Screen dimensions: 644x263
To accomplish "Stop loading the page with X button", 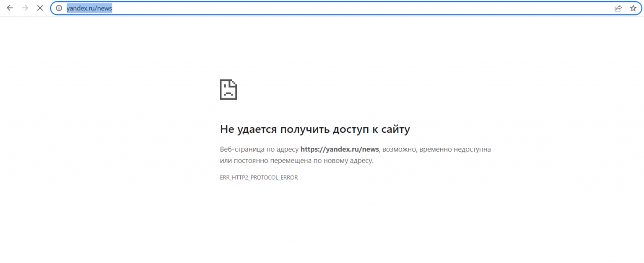I will [x=40, y=8].
